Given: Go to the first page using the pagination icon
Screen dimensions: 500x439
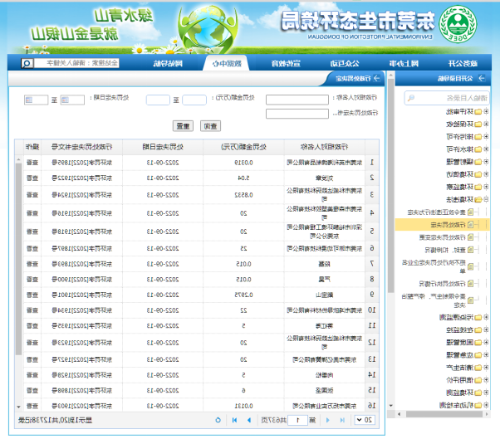Looking at the screenshot, I should click(x=342, y=420).
